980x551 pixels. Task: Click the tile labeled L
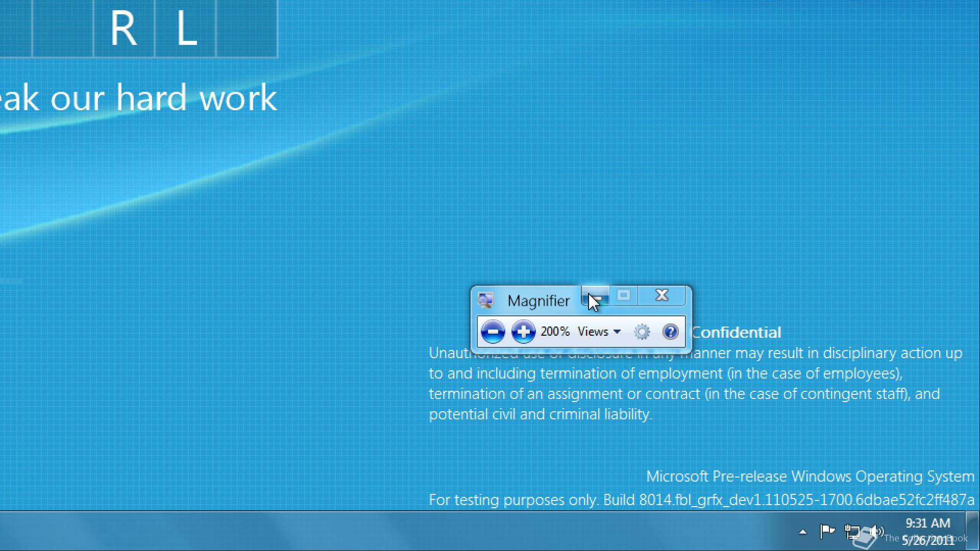point(185,28)
